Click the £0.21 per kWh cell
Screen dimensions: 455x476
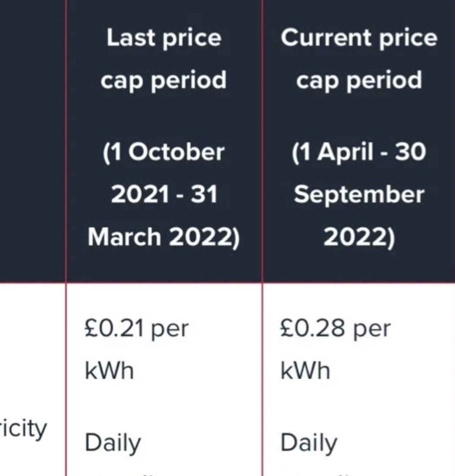136,349
